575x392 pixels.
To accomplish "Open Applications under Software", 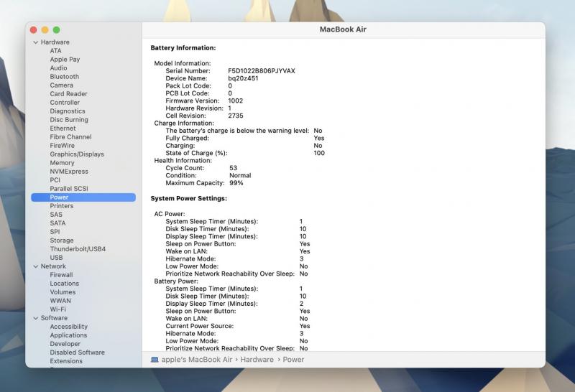I will 68,335.
